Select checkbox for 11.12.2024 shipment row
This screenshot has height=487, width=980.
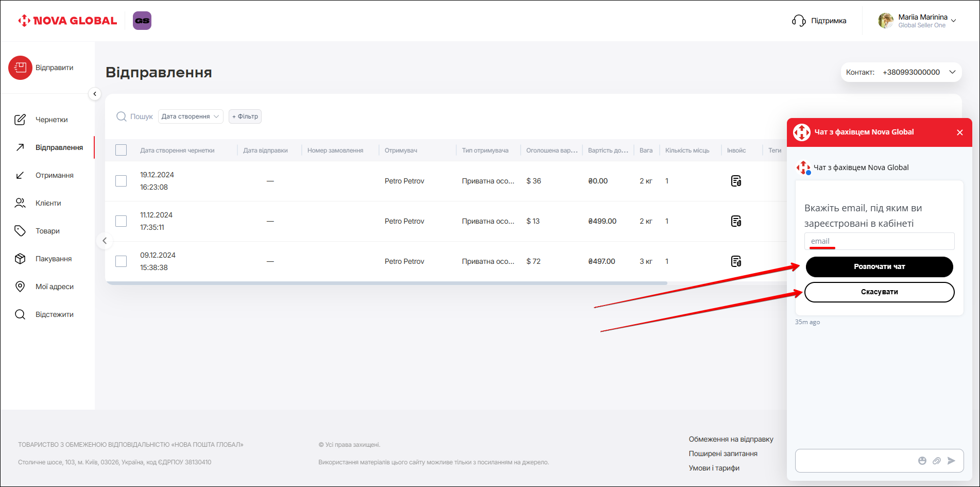121,221
